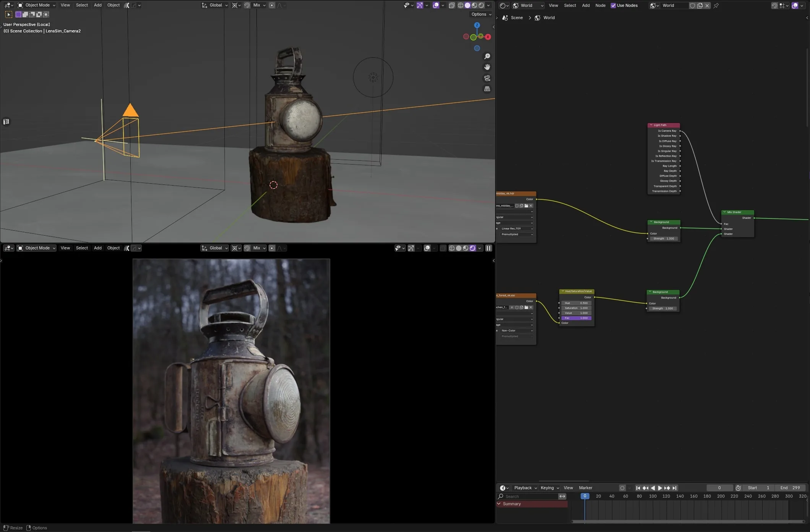
Task: Open World shader type dropdown in node editor
Action: (x=528, y=5)
